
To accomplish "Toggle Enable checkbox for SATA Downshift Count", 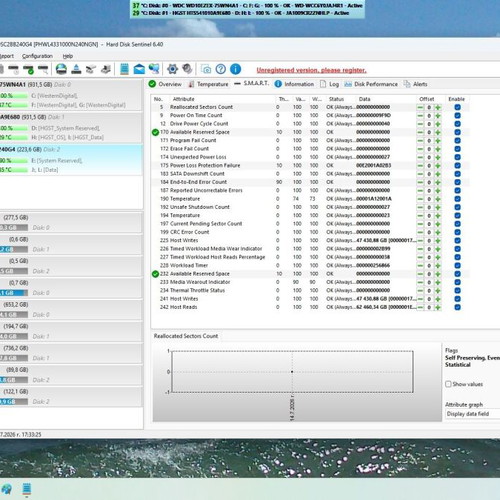I will [x=457, y=174].
